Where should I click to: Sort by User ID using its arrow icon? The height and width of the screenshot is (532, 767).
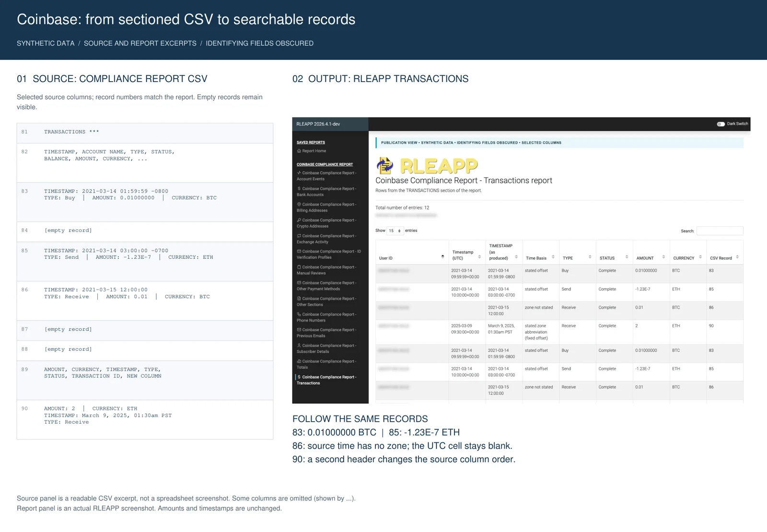(442, 257)
